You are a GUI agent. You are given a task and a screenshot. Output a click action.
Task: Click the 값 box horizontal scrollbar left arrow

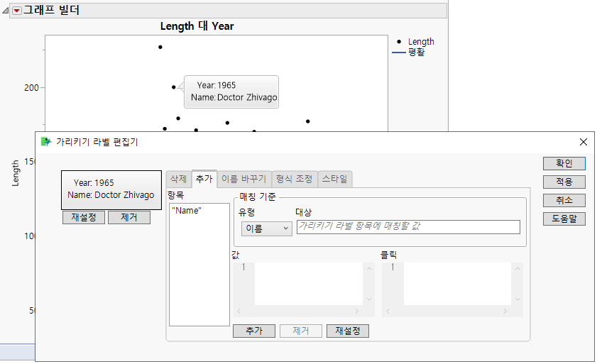[x=239, y=311]
